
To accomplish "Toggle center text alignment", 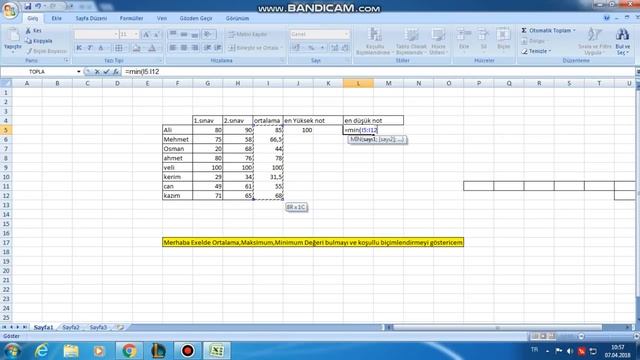I will (x=184, y=48).
